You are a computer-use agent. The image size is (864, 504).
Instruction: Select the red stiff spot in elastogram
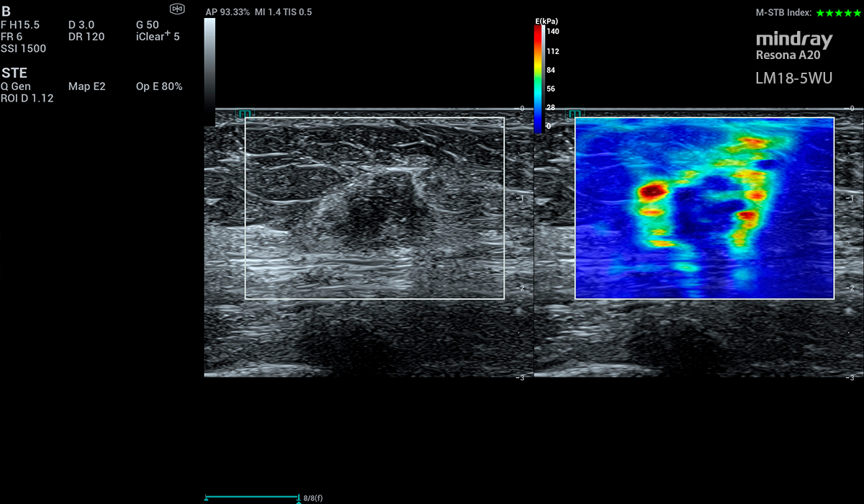point(652,191)
